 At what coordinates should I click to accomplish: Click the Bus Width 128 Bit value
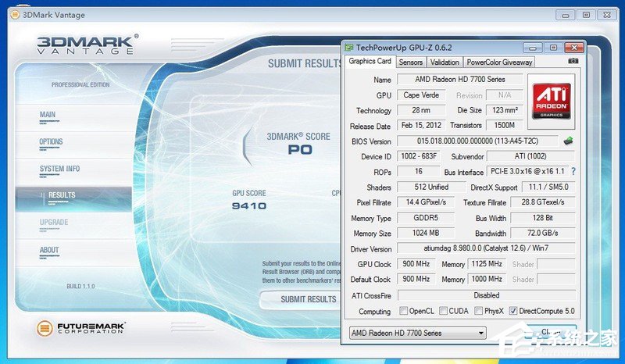pyautogui.click(x=543, y=218)
